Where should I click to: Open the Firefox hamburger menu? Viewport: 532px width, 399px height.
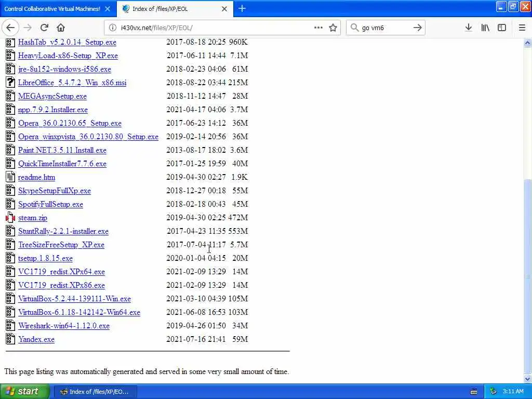pos(522,28)
